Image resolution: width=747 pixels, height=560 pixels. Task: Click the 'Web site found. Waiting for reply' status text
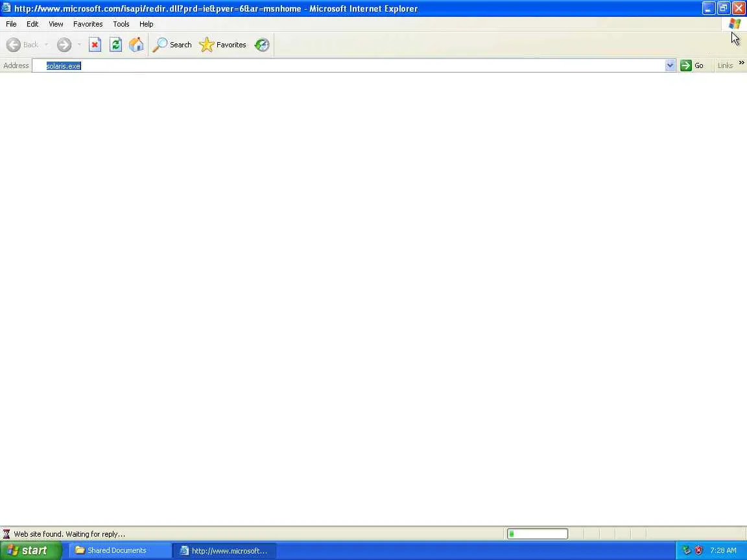coord(69,534)
